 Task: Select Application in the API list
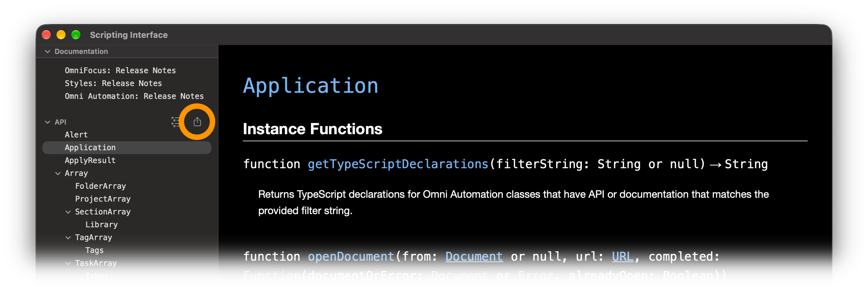[x=127, y=148]
